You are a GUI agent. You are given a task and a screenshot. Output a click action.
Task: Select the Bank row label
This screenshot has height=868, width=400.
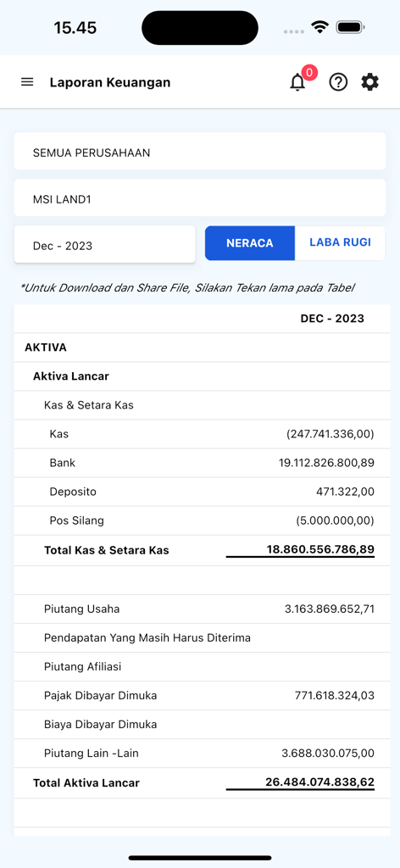click(x=63, y=463)
